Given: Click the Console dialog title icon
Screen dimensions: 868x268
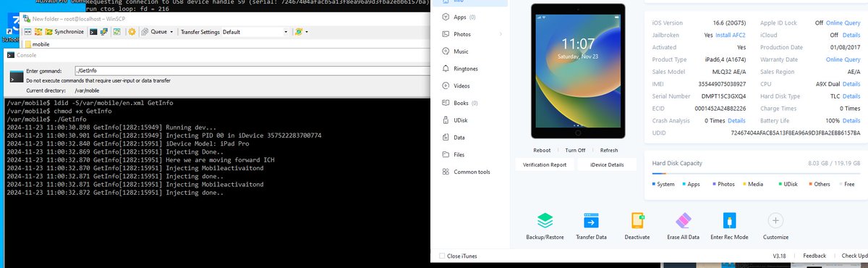Looking at the screenshot, I should [10, 55].
